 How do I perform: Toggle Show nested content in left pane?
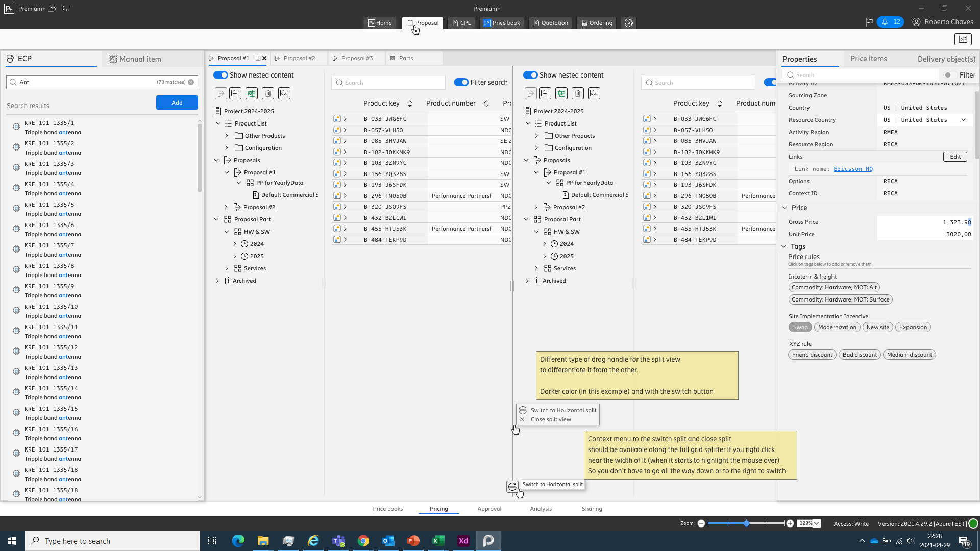(x=220, y=75)
